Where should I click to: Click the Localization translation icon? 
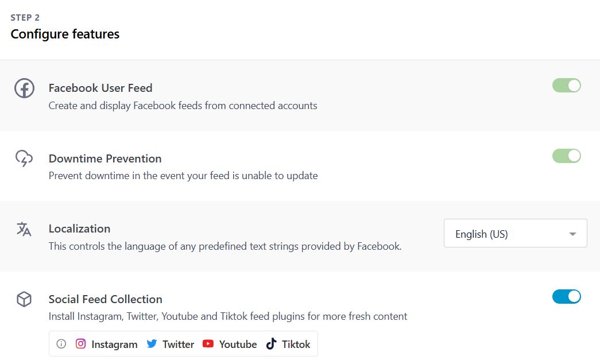24,230
